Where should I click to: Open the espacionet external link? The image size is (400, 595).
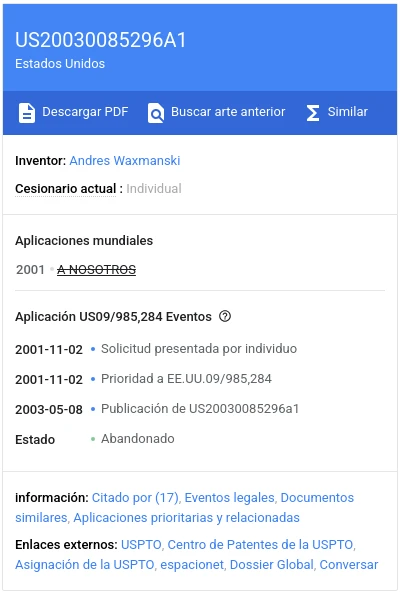(x=192, y=565)
